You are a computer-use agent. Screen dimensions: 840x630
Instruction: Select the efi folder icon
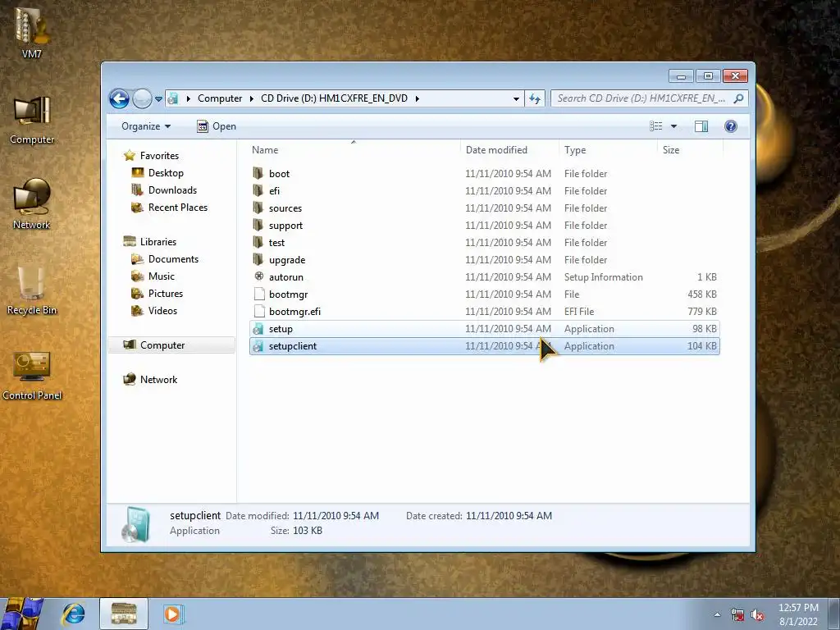point(258,190)
